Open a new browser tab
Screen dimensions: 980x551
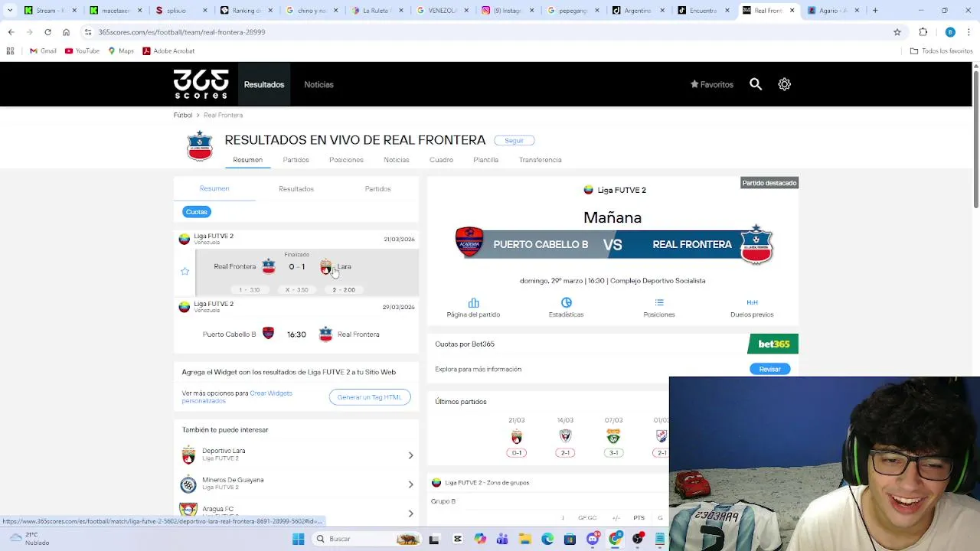[x=875, y=10]
